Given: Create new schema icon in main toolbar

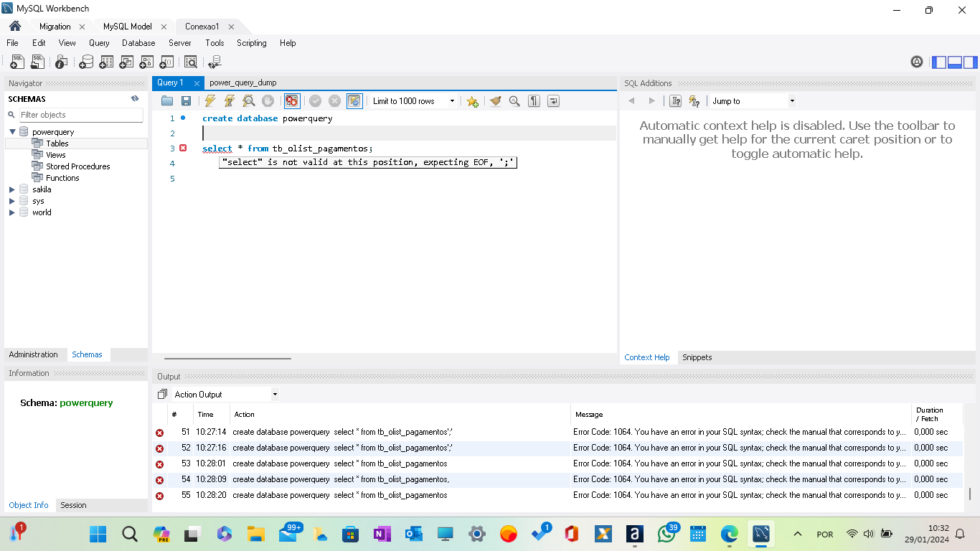Looking at the screenshot, I should pos(86,62).
